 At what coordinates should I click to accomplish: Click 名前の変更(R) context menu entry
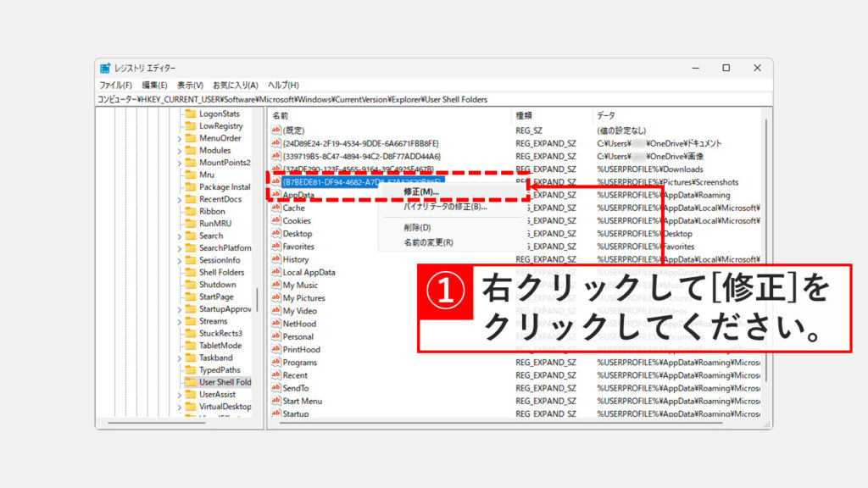click(428, 242)
